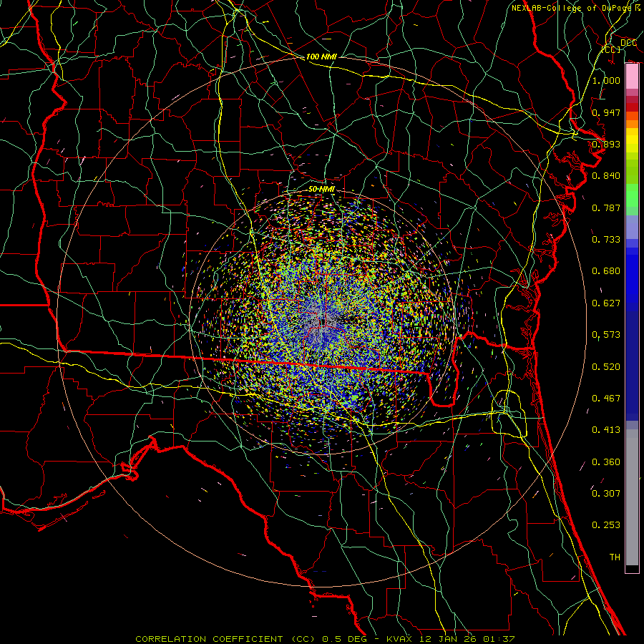Screen dimensions: 644x644
Task: Click the '100 NMI' range ring label
Action: click(321, 57)
